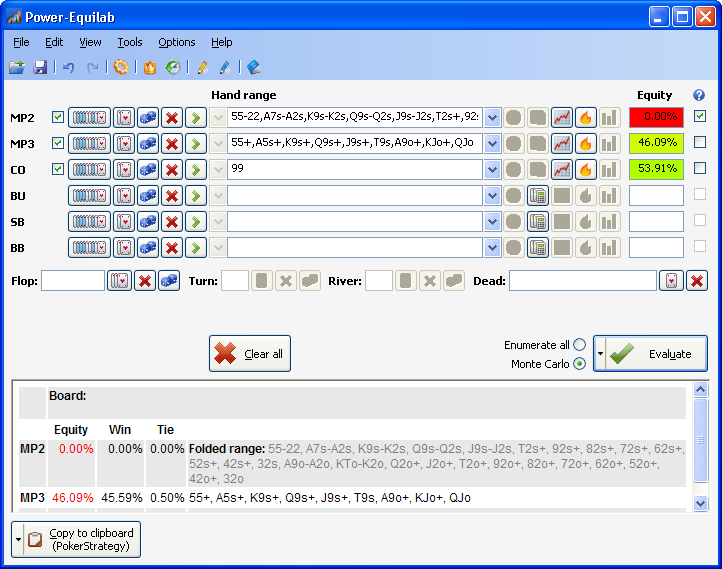Uncheck checkbox beside MP2 equity
The image size is (722, 569).
700,116
